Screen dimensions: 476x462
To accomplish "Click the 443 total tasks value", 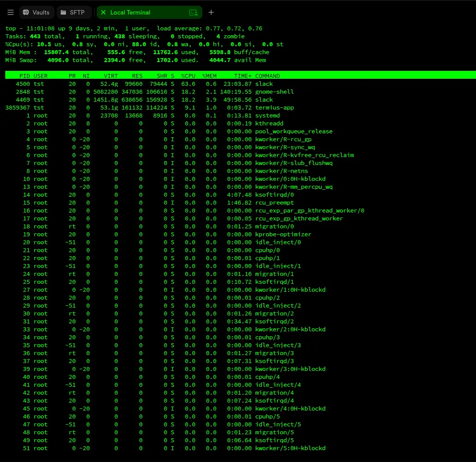I will coord(35,37).
